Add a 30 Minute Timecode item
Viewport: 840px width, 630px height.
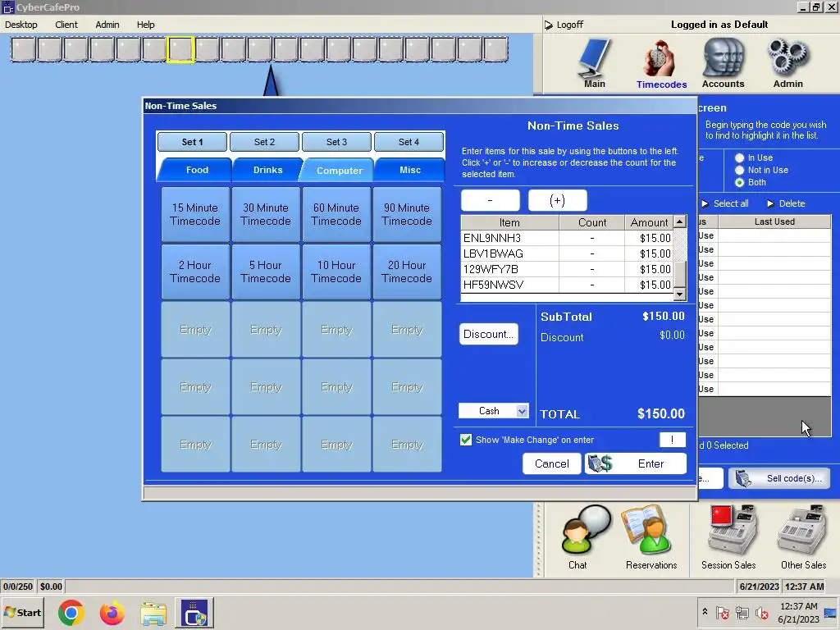[266, 214]
